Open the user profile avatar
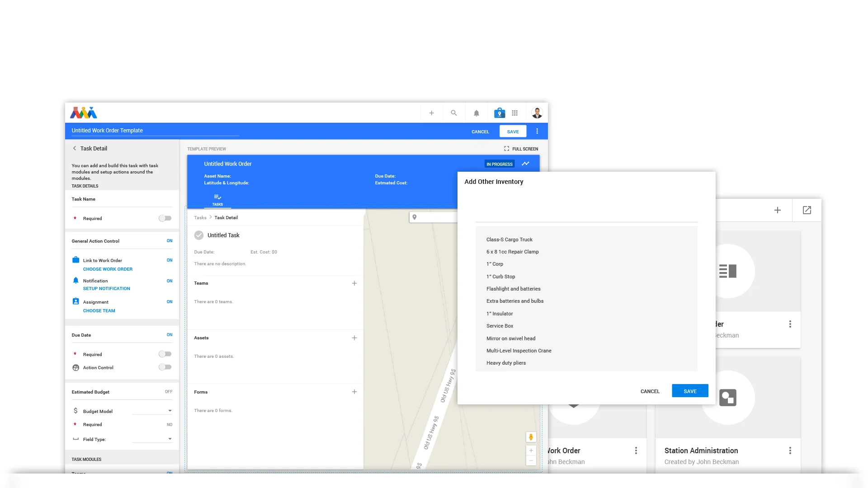The image size is (868, 488). (537, 113)
